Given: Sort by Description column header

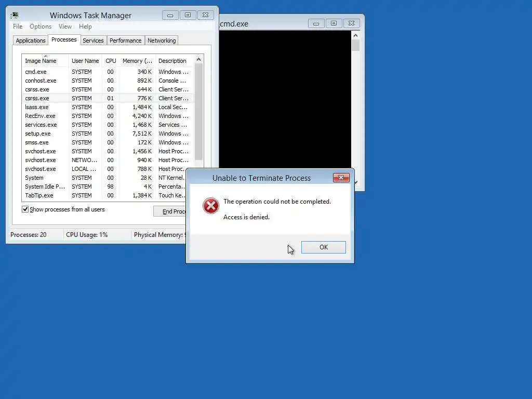Looking at the screenshot, I should (x=175, y=61).
